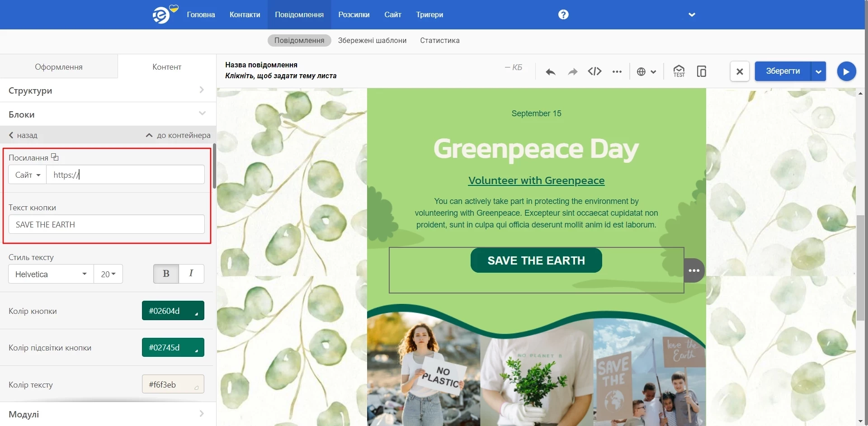Go back with назад link

tap(23, 135)
